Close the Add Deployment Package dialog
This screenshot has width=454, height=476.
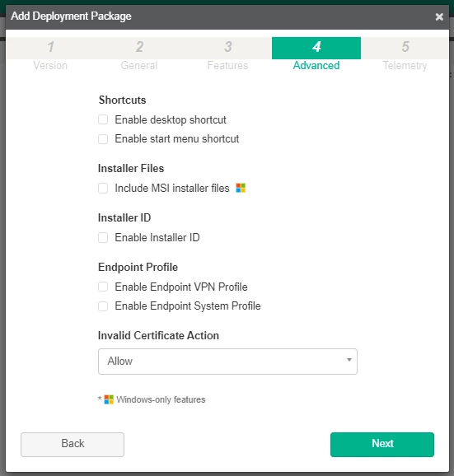click(x=439, y=16)
